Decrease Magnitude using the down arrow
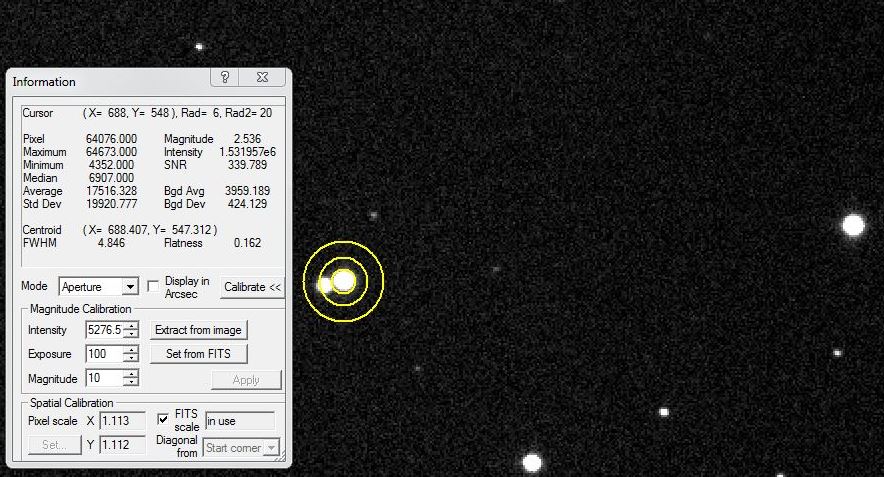Image resolution: width=884 pixels, height=477 pixels. [x=131, y=383]
